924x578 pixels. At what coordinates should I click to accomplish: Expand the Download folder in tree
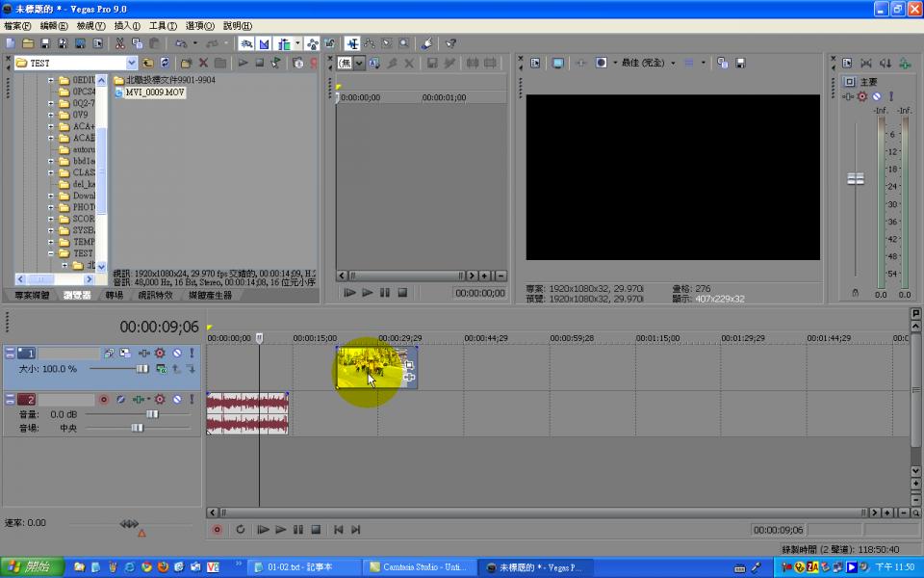(x=51, y=196)
